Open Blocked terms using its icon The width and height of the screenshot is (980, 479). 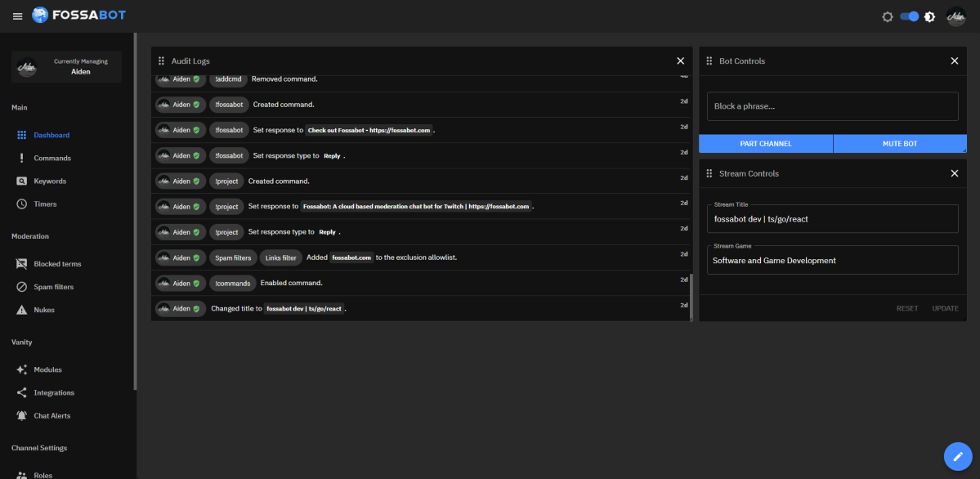[x=21, y=263]
